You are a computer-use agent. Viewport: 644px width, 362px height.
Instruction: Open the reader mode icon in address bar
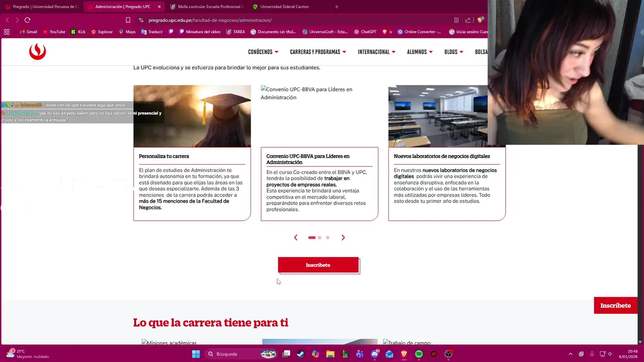point(456,20)
